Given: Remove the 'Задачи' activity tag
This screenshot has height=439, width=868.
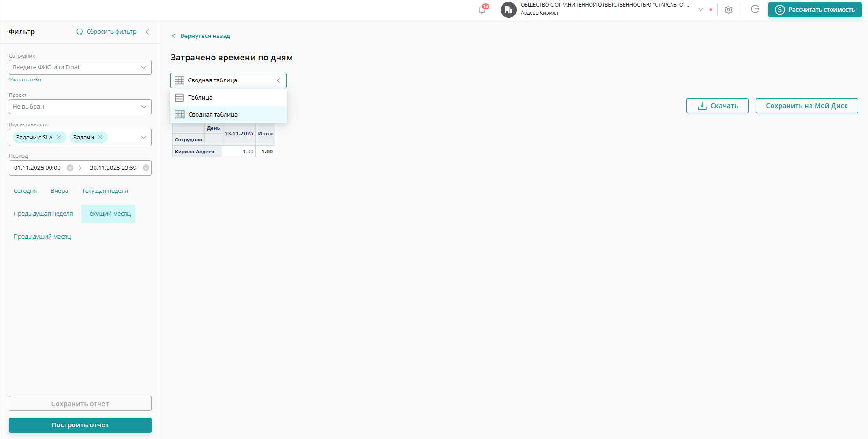Looking at the screenshot, I should [x=100, y=137].
